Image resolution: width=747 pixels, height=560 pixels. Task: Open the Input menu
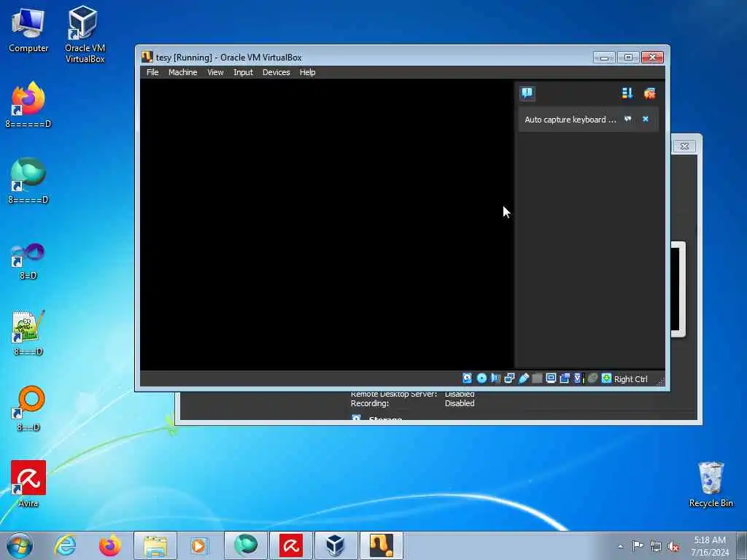(x=243, y=72)
